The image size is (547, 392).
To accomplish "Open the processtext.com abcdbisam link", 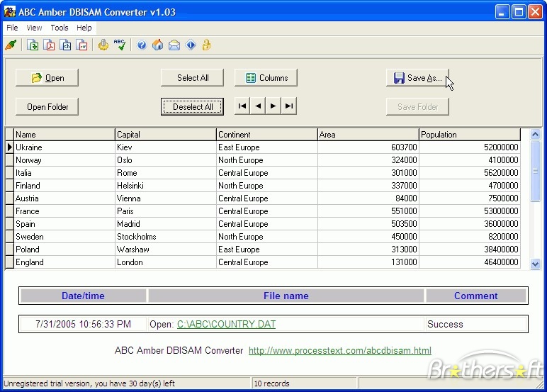I will coord(340,350).
